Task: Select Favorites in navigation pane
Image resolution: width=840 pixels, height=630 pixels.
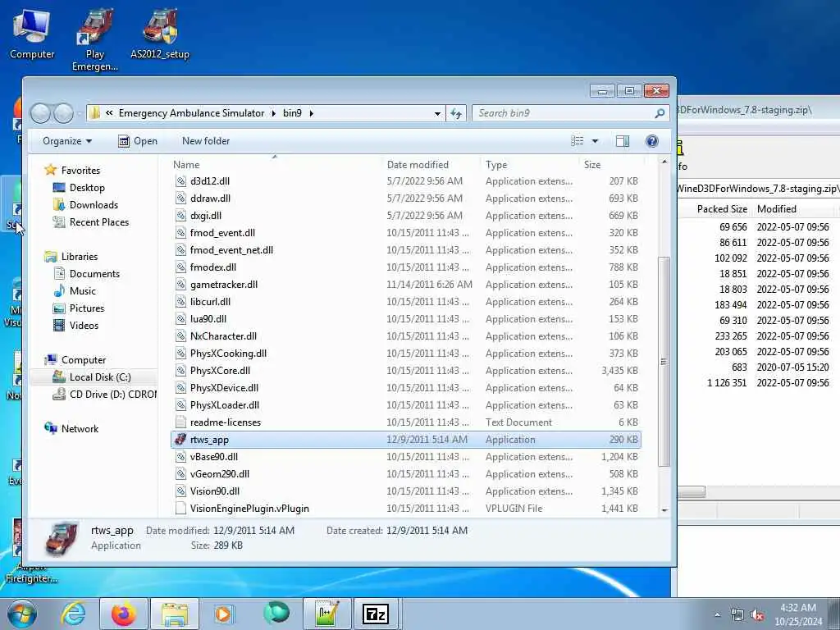Action: (x=80, y=171)
